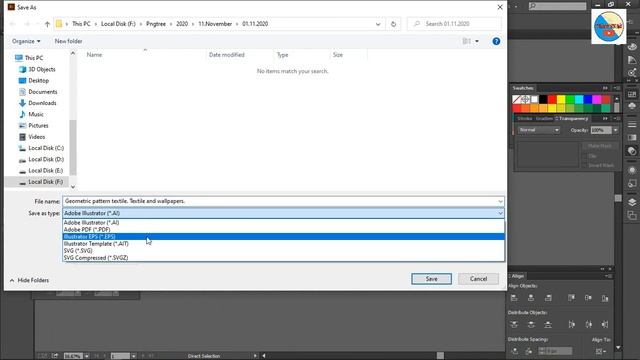Switch to the Stroke panel tab
The image size is (640, 360).
click(524, 118)
